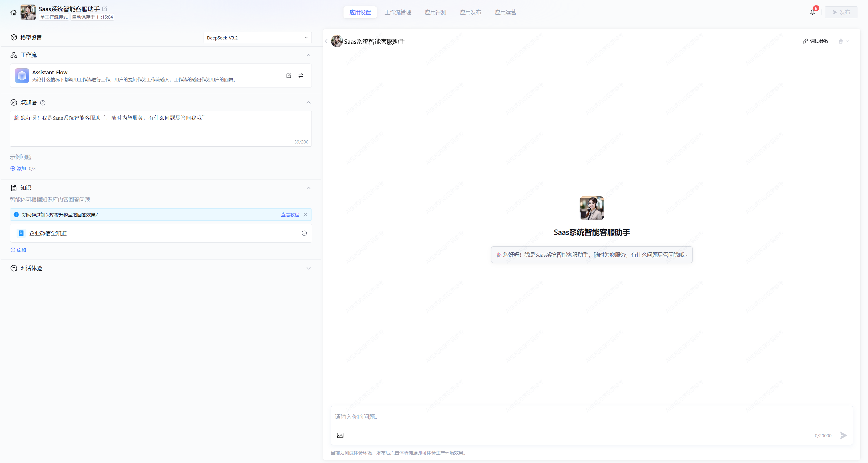Screen dimensions: 868x463
Task: Click the home icon
Action: (13, 13)
